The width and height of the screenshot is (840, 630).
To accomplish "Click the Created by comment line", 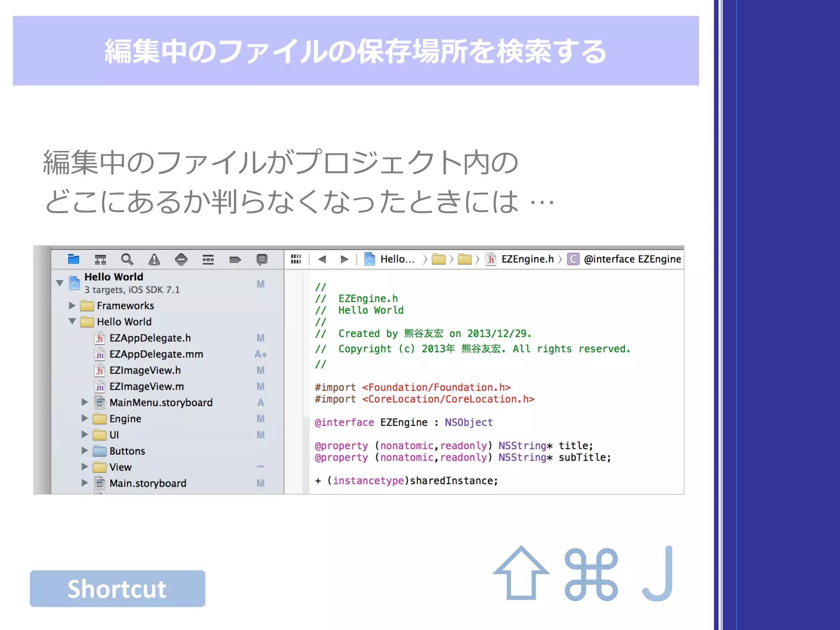I will [423, 333].
